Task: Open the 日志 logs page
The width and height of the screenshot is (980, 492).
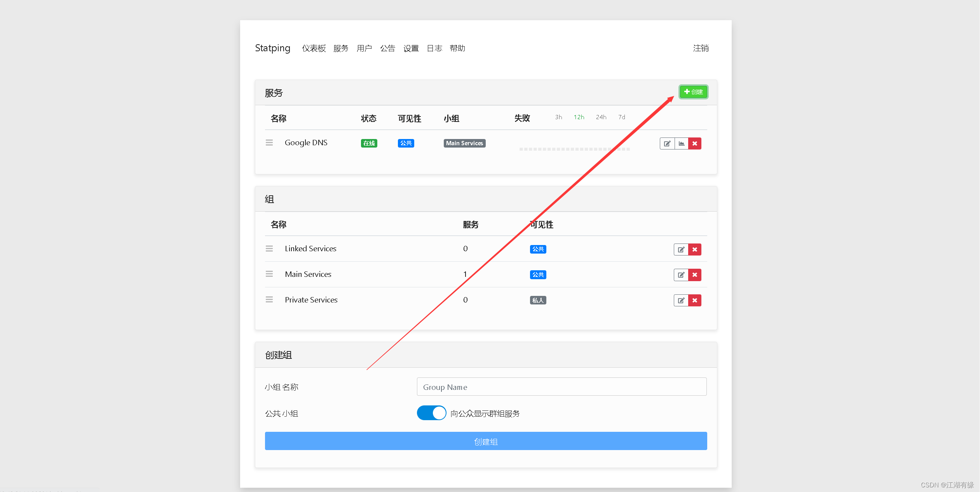Action: pyautogui.click(x=434, y=48)
